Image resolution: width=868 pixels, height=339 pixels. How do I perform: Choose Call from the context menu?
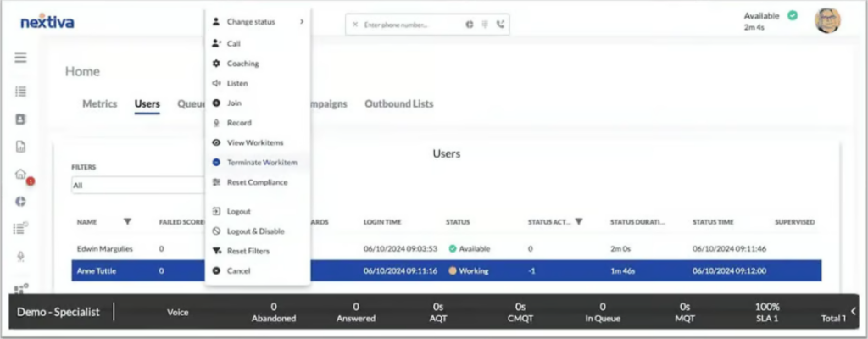(x=258, y=44)
